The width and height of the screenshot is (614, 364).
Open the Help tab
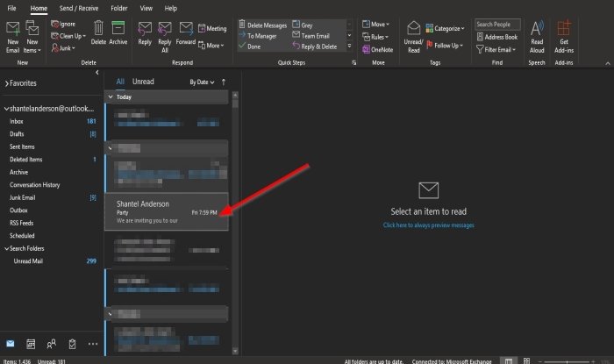click(x=171, y=8)
